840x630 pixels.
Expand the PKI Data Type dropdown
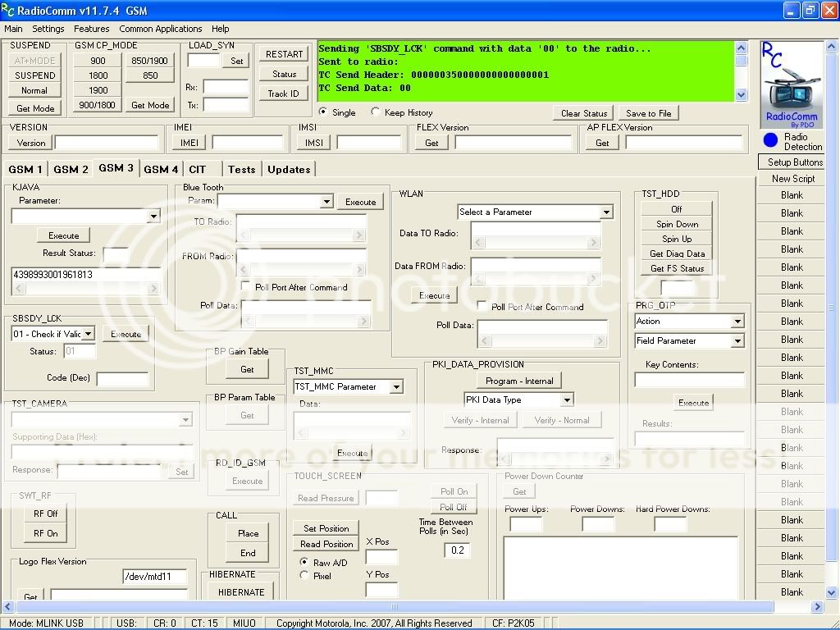[566, 400]
